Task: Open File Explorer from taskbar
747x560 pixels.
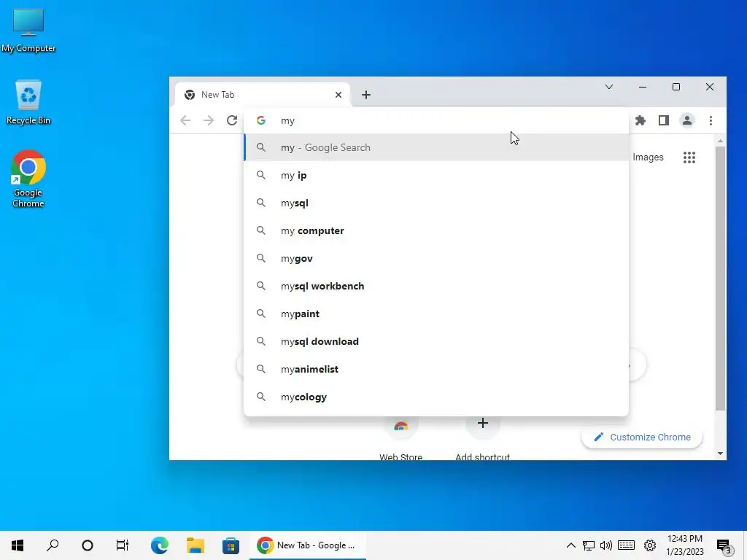Action: [196, 545]
